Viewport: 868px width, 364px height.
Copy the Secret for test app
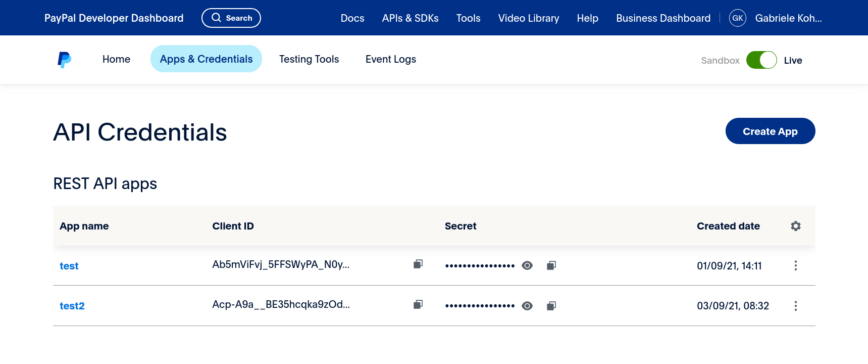click(551, 265)
